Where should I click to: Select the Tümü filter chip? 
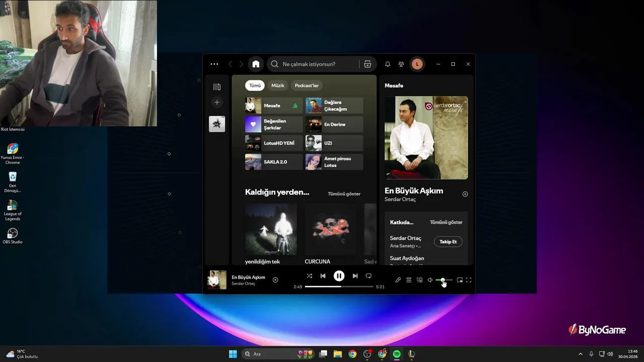click(255, 85)
